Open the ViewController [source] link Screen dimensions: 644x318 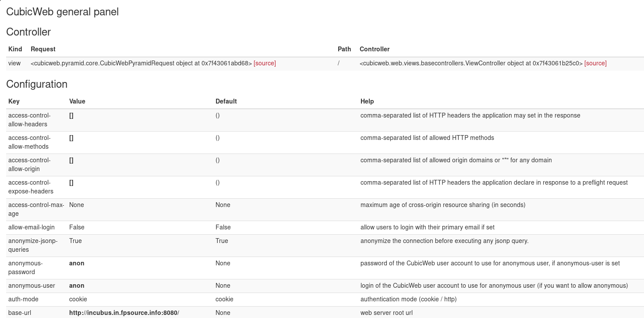[595, 63]
